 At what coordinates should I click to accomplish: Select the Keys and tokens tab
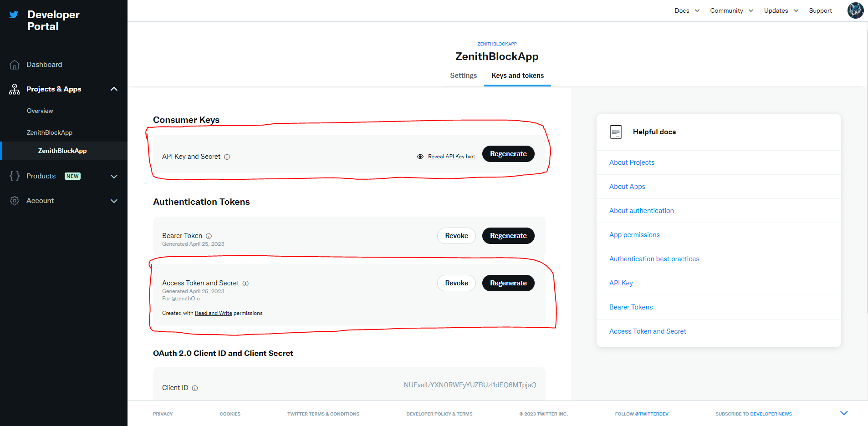pos(518,76)
